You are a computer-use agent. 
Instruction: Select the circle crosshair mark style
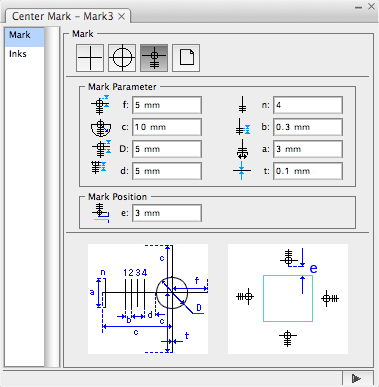click(x=122, y=58)
